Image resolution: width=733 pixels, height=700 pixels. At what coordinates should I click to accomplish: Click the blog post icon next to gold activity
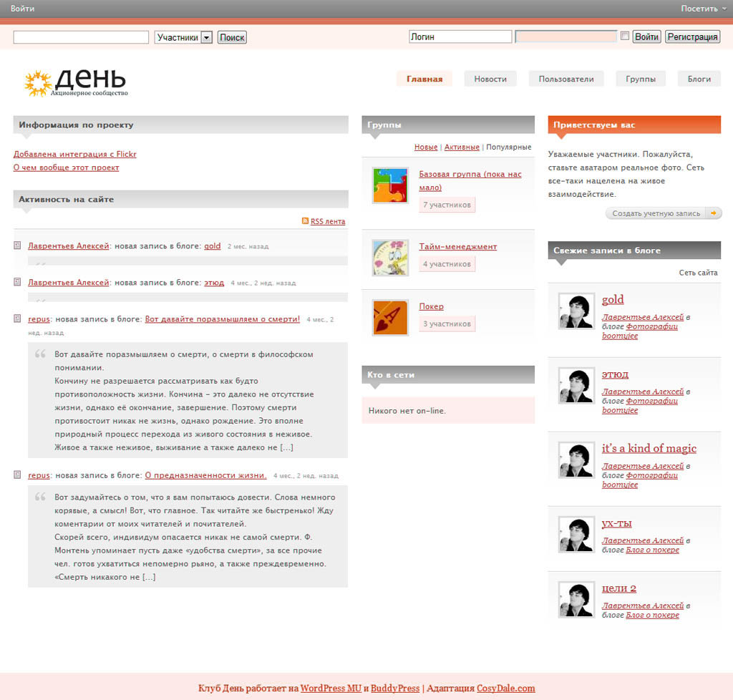17,246
